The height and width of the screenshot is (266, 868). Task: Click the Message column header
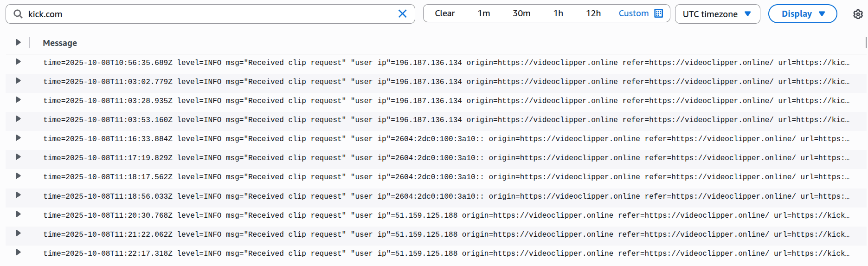(60, 43)
